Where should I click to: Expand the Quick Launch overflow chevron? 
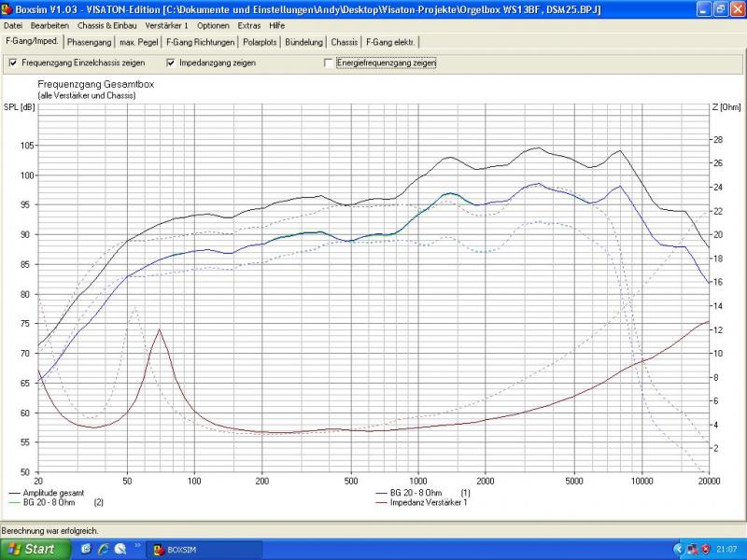(x=138, y=545)
